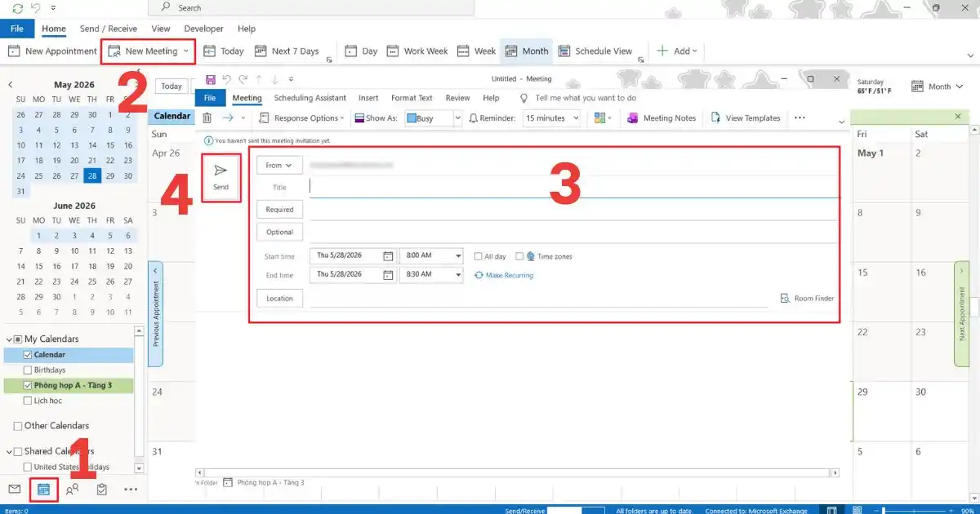The image size is (980, 514).
Task: Click the Forward arrow in the meeting ribbon
Action: click(228, 118)
